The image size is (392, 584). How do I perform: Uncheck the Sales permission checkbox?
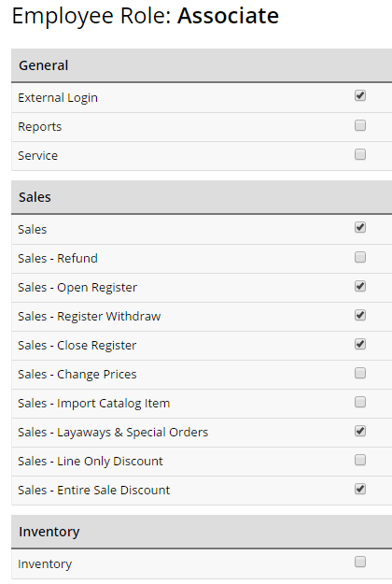click(x=360, y=227)
